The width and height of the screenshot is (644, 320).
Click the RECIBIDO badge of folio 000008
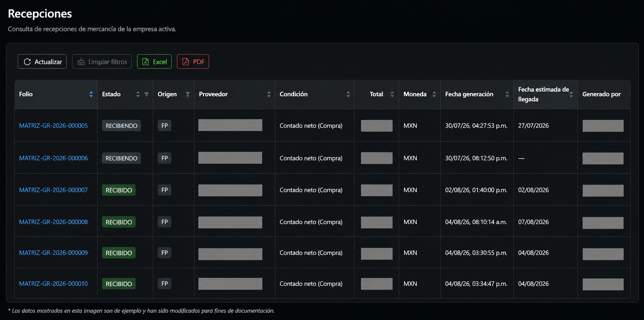[x=119, y=222]
